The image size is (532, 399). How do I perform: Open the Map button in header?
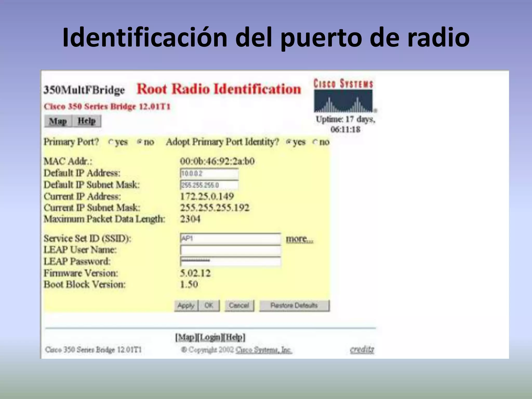(58, 121)
